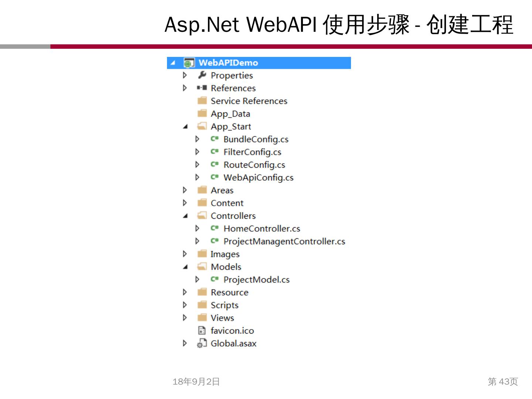Click the References icon
The image size is (532, 399).
[x=202, y=88]
